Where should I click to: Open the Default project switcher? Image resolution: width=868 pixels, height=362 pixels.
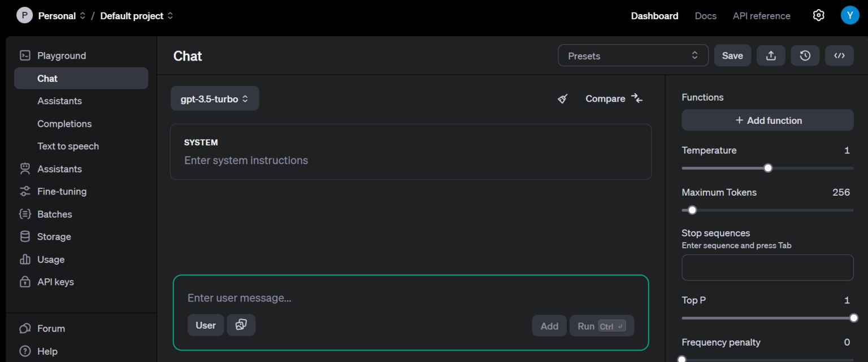137,16
